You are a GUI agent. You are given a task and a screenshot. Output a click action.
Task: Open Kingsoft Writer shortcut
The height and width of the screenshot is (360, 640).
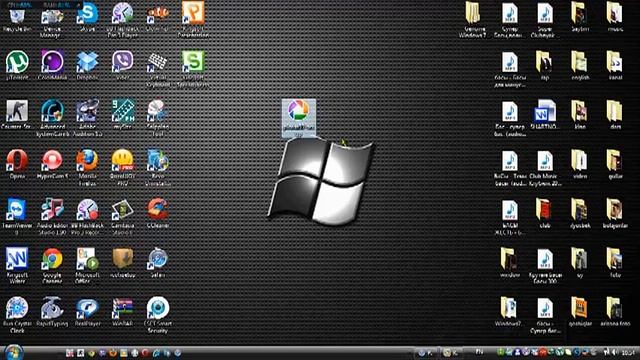17,265
